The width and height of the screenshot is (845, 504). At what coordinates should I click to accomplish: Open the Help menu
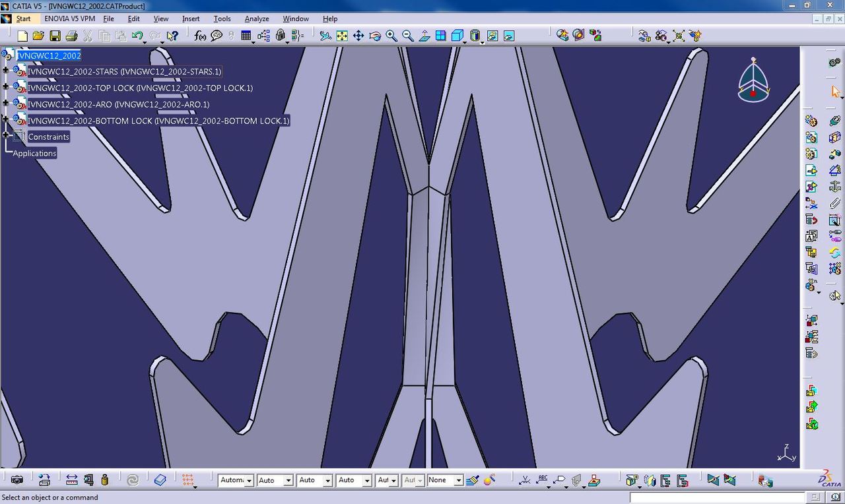tap(330, 18)
